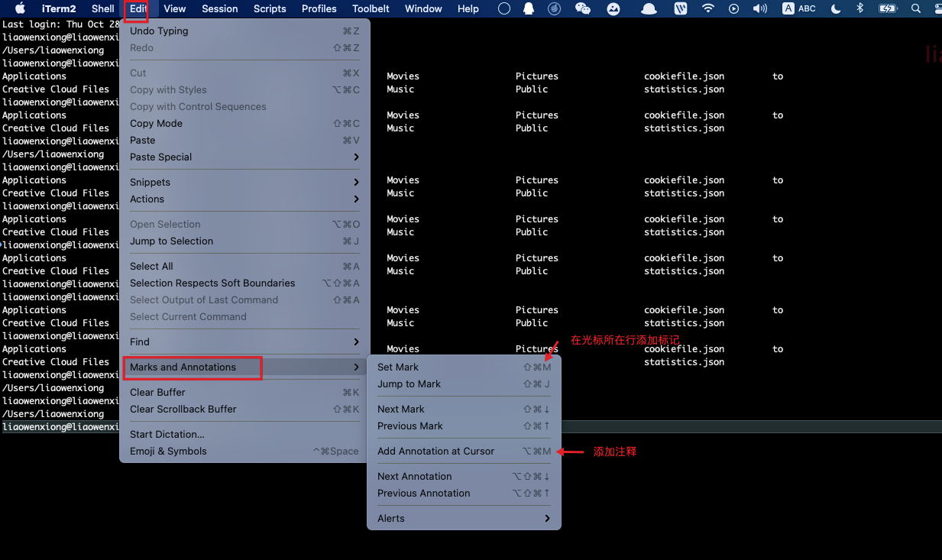This screenshot has height=560, width=942.
Task: Open the Toolbelt menu
Action: [371, 8]
